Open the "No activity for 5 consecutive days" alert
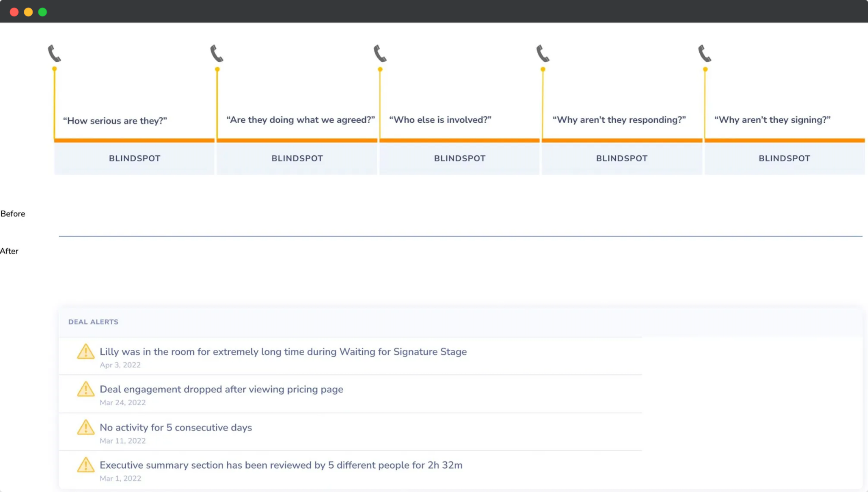Screen dimensions: 868x492 pos(175,427)
